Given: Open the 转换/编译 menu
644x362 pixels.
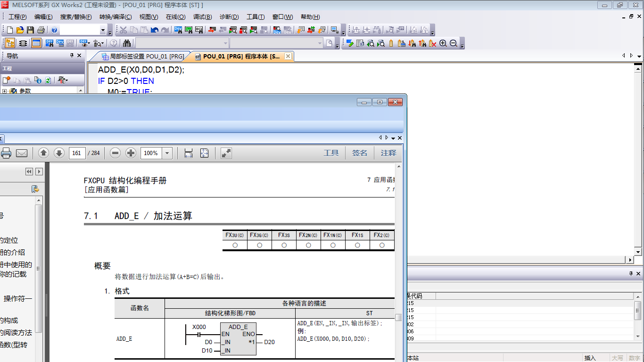Looking at the screenshot, I should tap(116, 17).
